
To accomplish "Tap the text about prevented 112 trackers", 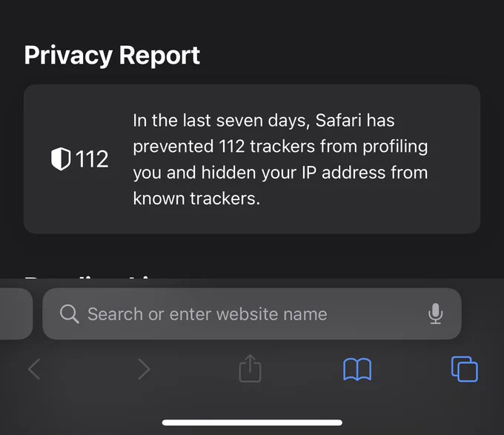I will (x=280, y=147).
